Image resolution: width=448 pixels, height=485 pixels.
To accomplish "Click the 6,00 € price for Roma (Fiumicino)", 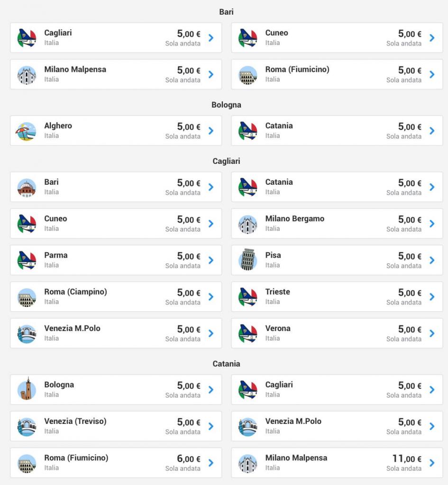I will click(189, 458).
